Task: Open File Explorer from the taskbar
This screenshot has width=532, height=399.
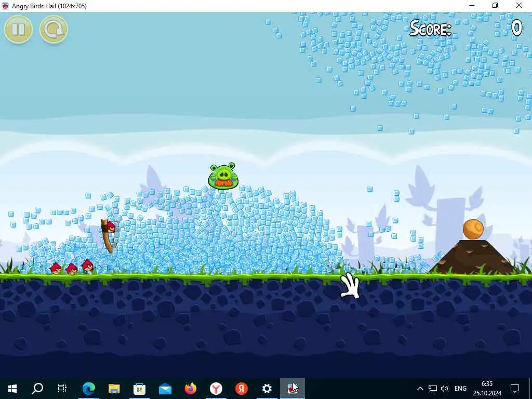Action: coord(114,389)
